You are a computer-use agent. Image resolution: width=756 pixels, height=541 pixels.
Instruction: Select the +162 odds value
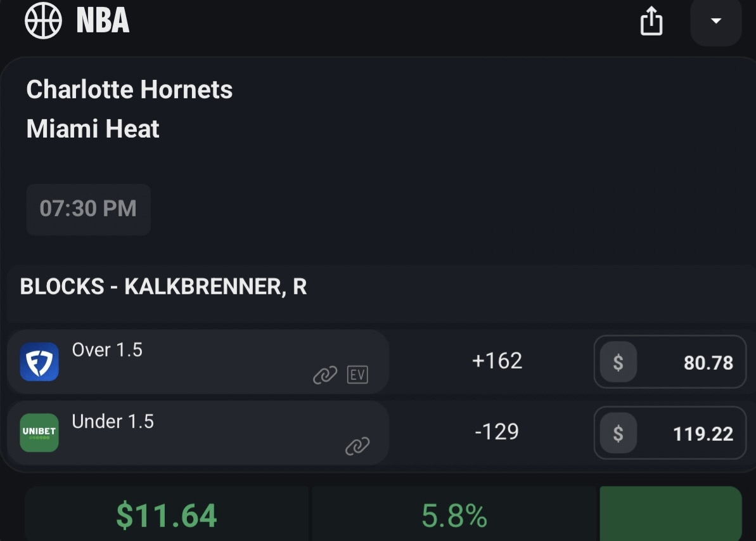(497, 361)
